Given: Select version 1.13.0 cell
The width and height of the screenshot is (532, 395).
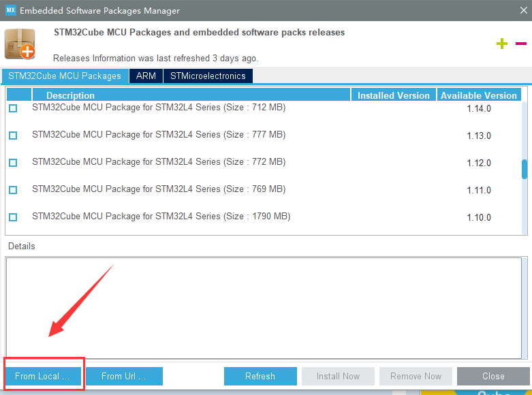Looking at the screenshot, I should (x=479, y=136).
